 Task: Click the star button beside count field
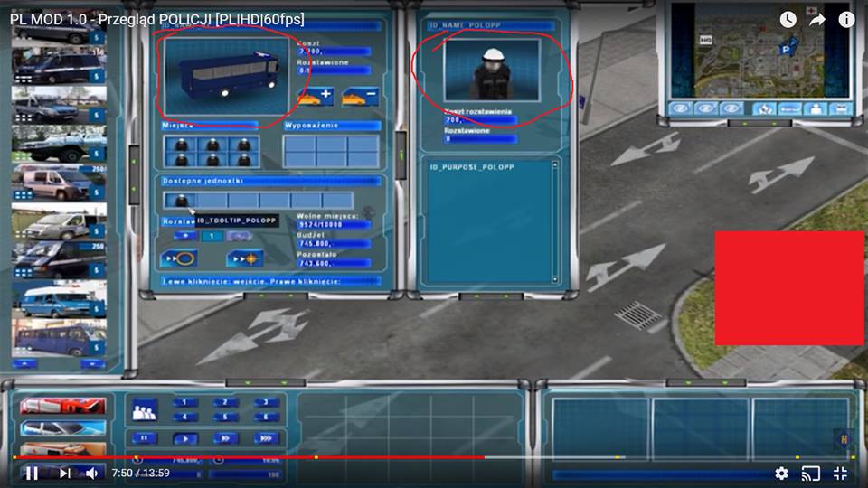[x=185, y=236]
